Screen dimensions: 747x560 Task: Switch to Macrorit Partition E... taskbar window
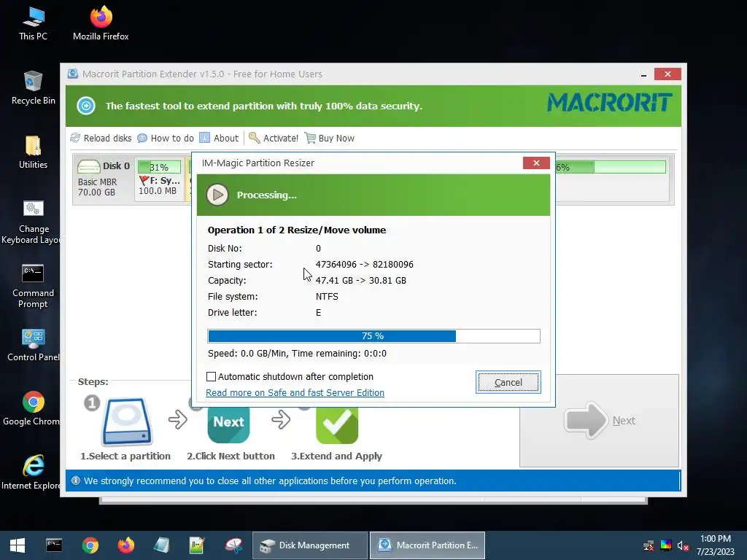pos(427,545)
